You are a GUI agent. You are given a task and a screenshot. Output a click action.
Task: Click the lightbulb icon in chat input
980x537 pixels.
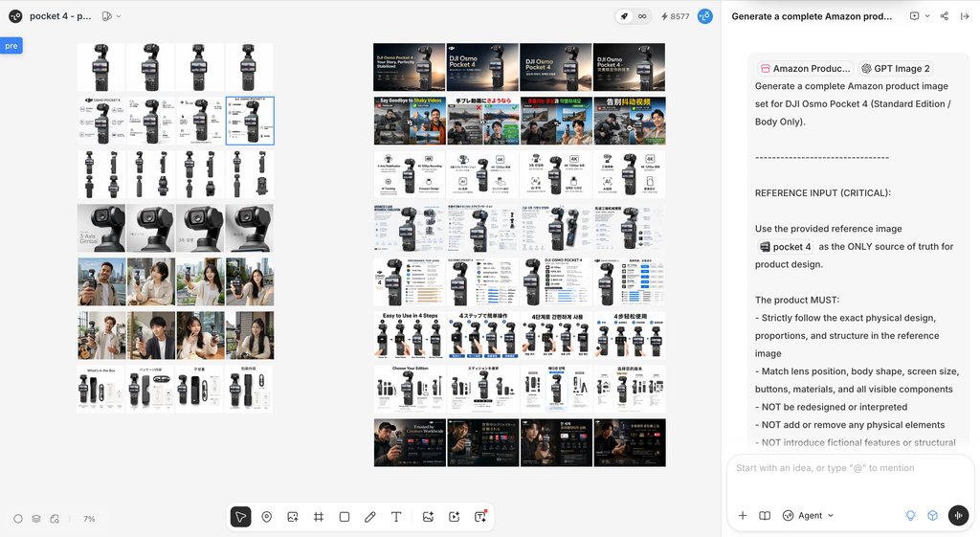(x=911, y=516)
